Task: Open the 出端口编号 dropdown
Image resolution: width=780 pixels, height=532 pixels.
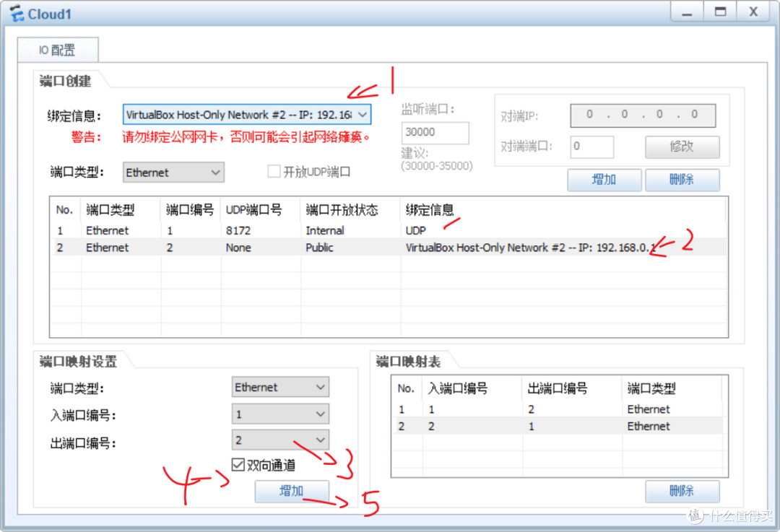Action: point(280,440)
